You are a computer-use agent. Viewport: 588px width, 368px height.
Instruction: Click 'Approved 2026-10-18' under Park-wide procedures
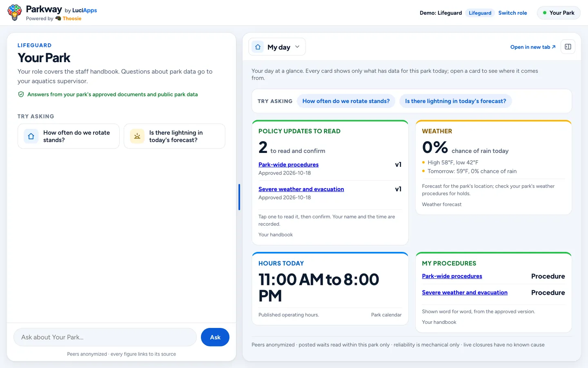tap(285, 173)
